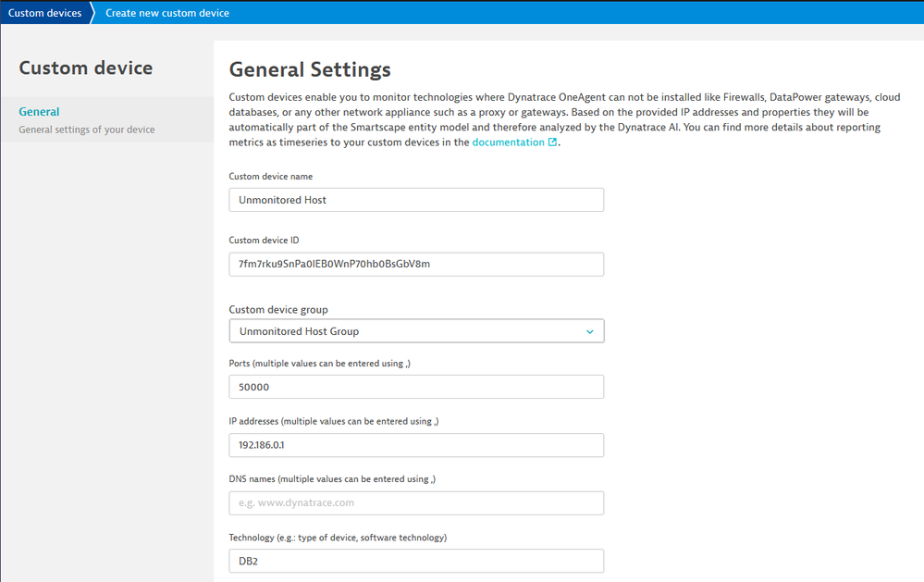Open the documentation link

508,142
